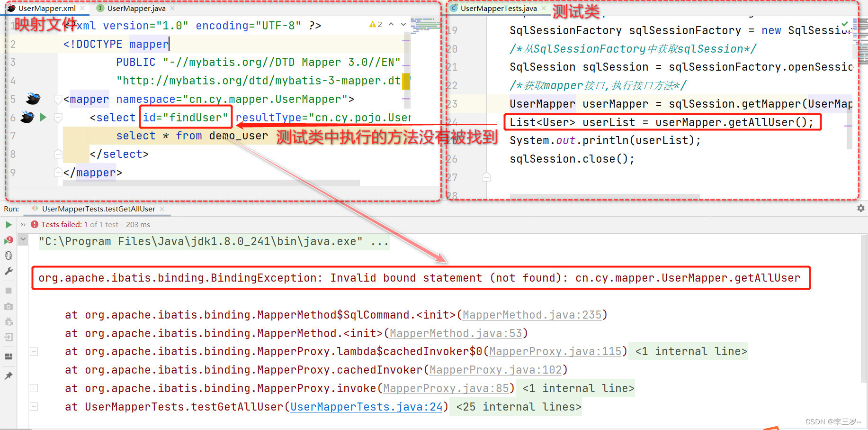This screenshot has height=430, width=868.
Task: Click 'select * from demo_user' SQL line
Action: coord(192,136)
